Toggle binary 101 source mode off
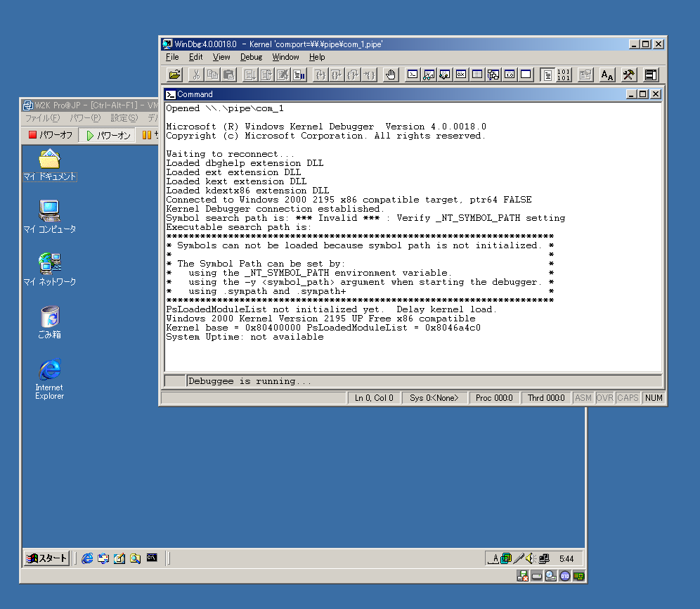 tap(564, 75)
